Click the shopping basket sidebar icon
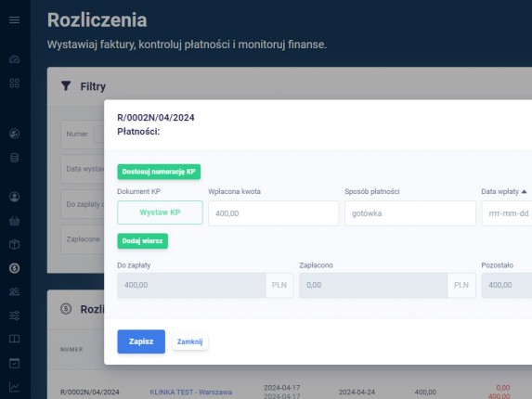Screen dimensions: 532x399 click(x=14, y=221)
